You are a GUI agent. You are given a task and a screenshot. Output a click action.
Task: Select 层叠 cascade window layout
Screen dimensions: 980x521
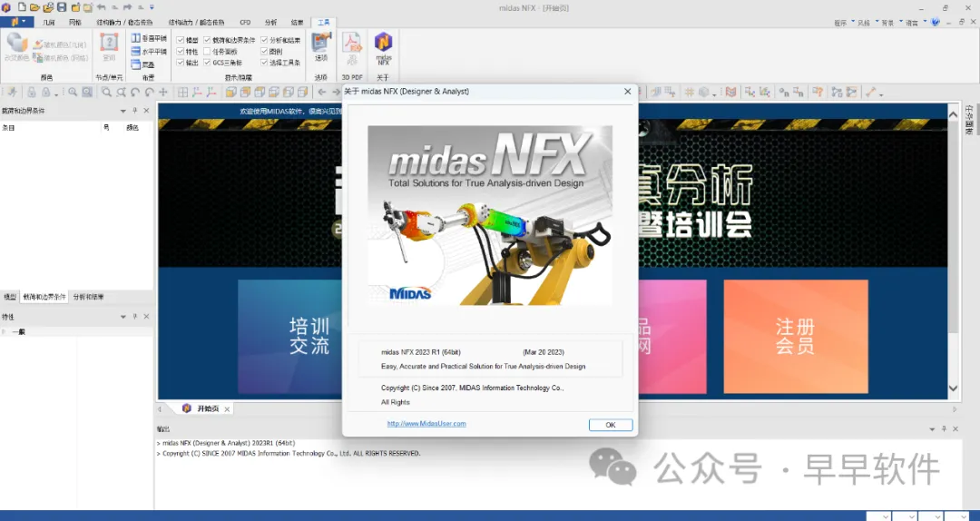click(x=143, y=64)
